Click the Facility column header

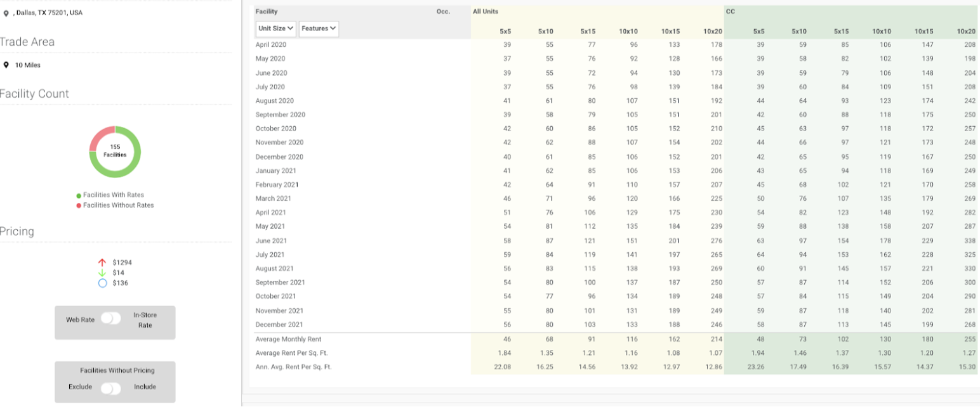pos(267,11)
